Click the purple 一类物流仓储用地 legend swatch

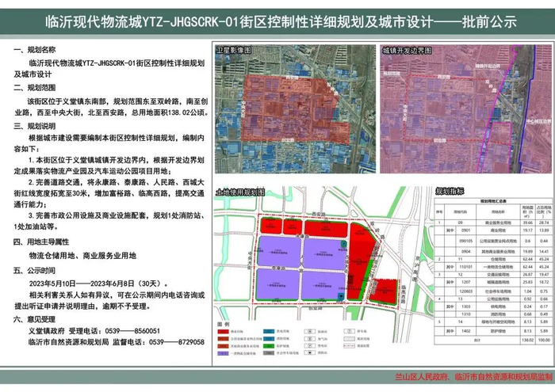[x=224, y=353]
